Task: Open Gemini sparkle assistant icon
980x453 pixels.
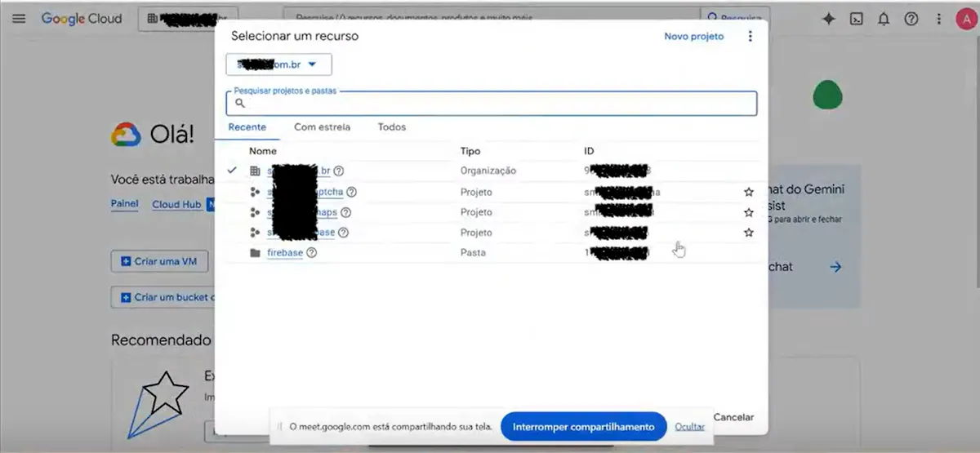Action: [829, 19]
